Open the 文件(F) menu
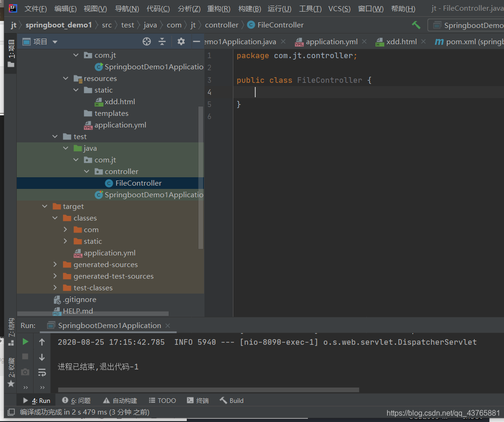Screen dimensions: 504x422 (x=36, y=9)
